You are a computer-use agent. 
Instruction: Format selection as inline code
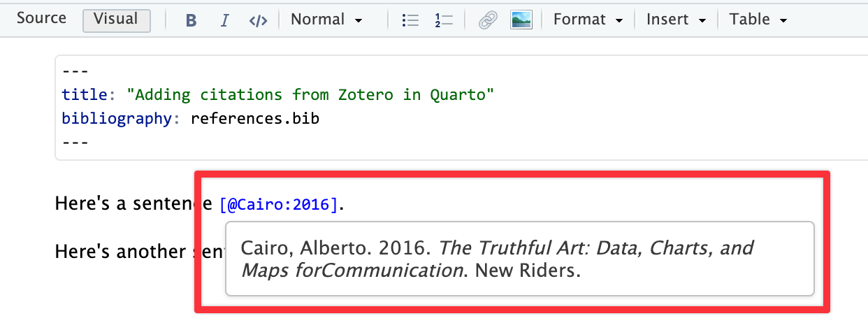tap(258, 20)
